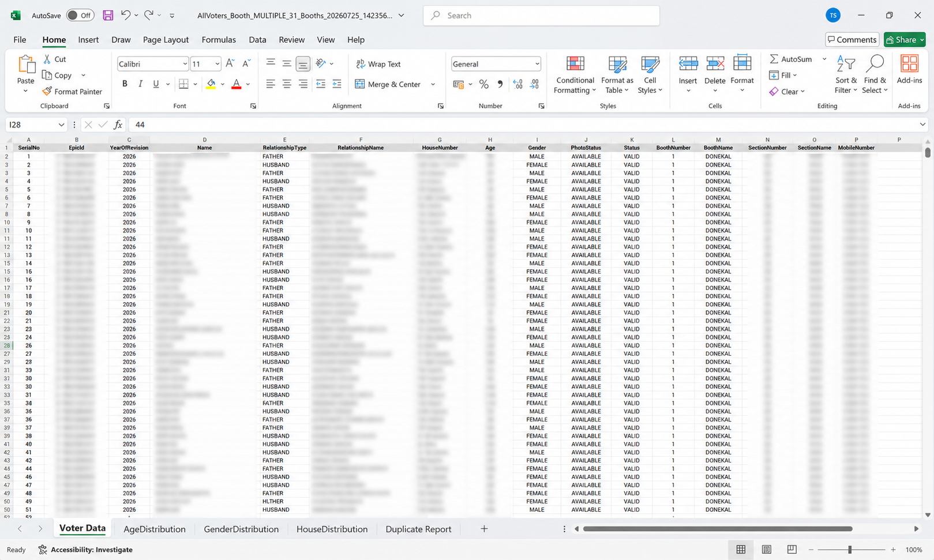Open the Comments pane
Viewport: 934px width, 560px height.
852,40
